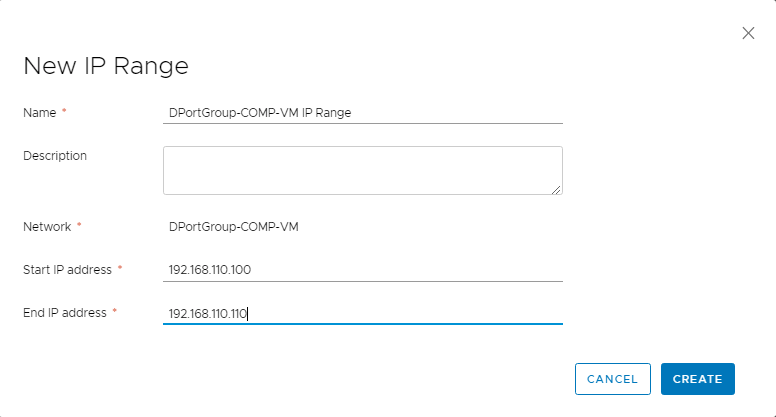Click the New IP Range dialog title
776x417 pixels.
click(x=106, y=67)
